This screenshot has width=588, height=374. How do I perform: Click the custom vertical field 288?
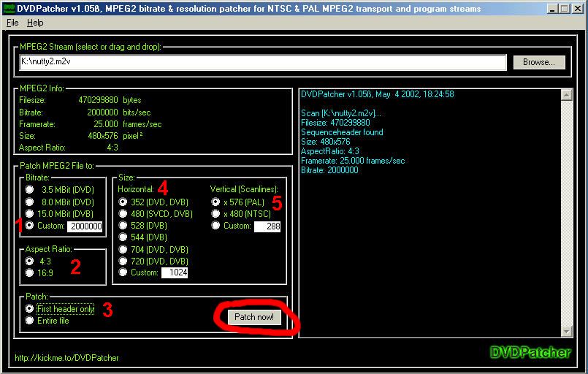pos(267,226)
